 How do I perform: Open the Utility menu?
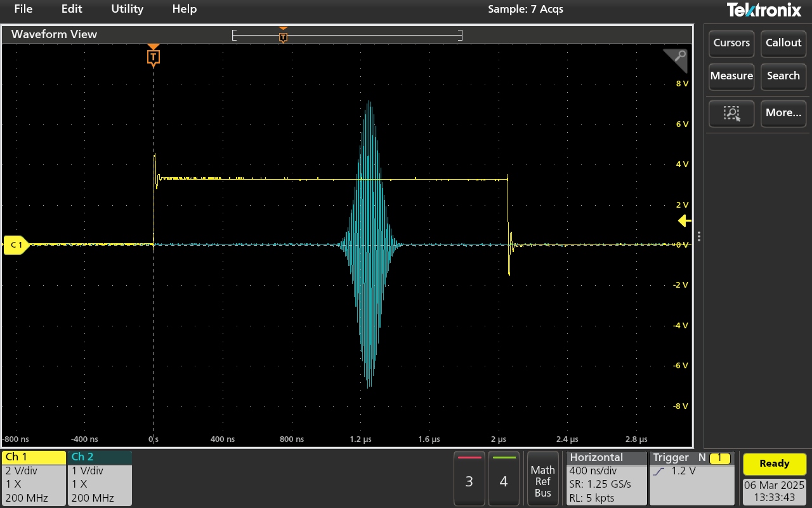(x=127, y=9)
